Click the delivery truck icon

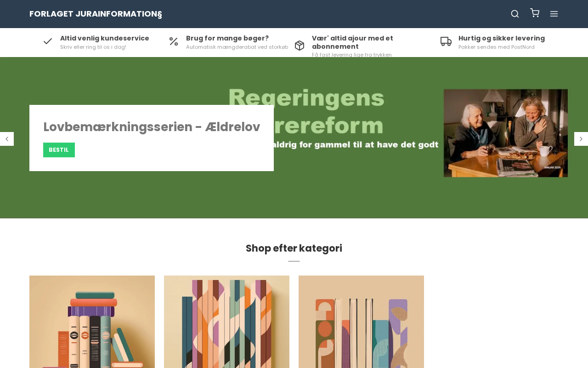[446, 41]
